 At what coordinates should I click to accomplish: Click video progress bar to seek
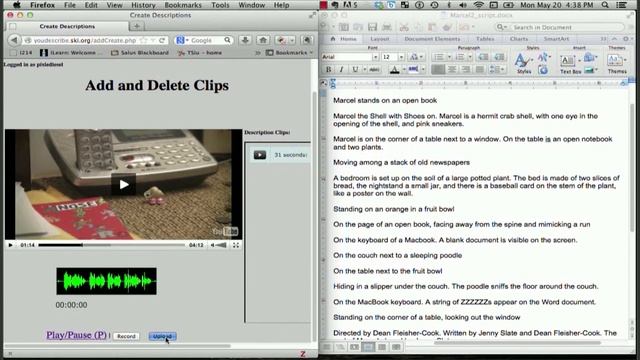(111, 245)
